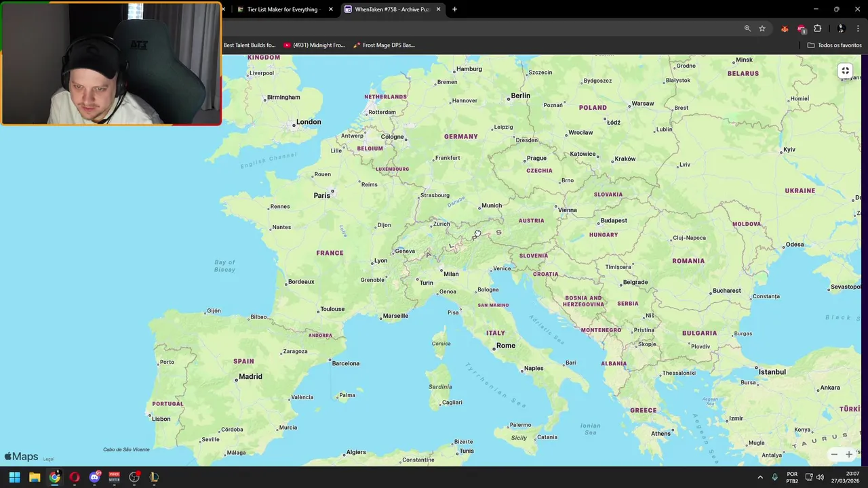Click the Vienna label on the map

[x=568, y=210]
